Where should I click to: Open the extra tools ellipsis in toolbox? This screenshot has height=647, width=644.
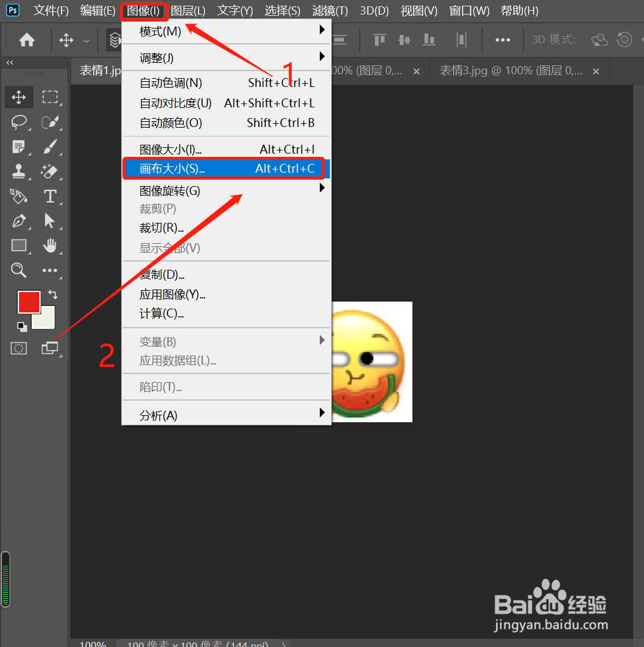tap(50, 270)
